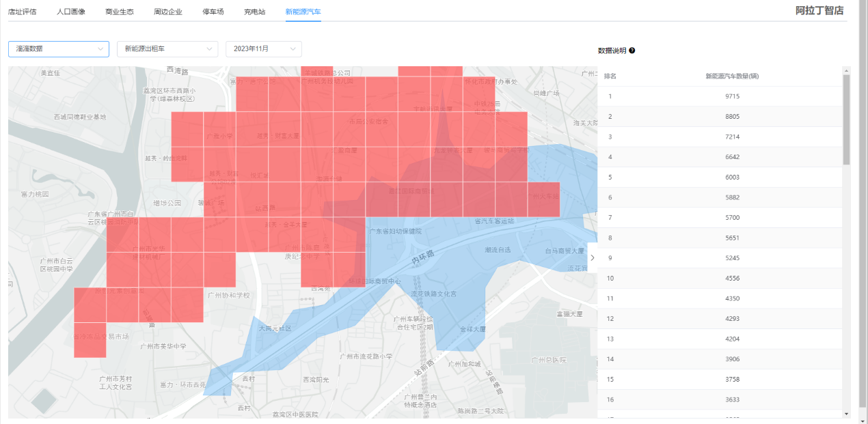Go to the 商业生态 tab
The width and height of the screenshot is (868, 424).
pyautogui.click(x=120, y=12)
